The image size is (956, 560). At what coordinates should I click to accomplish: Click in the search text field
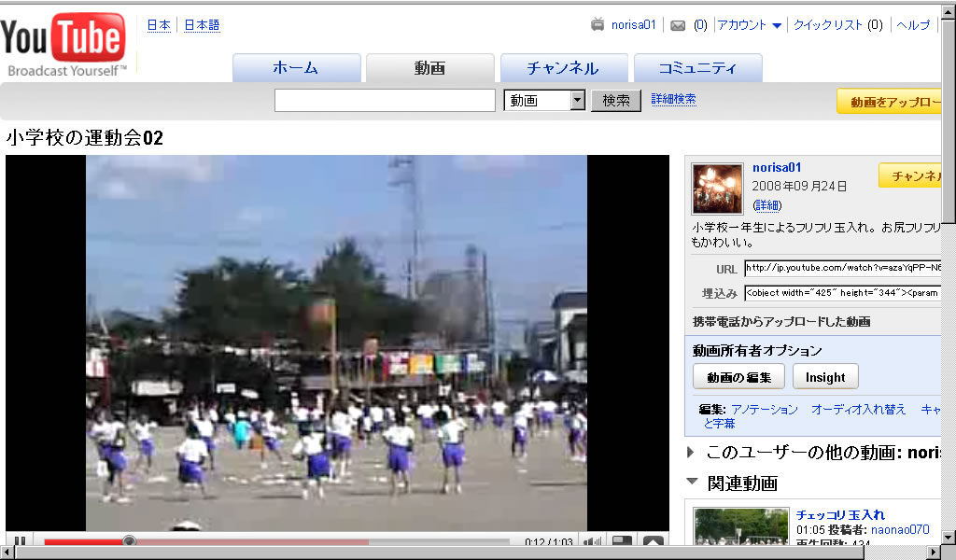385,101
